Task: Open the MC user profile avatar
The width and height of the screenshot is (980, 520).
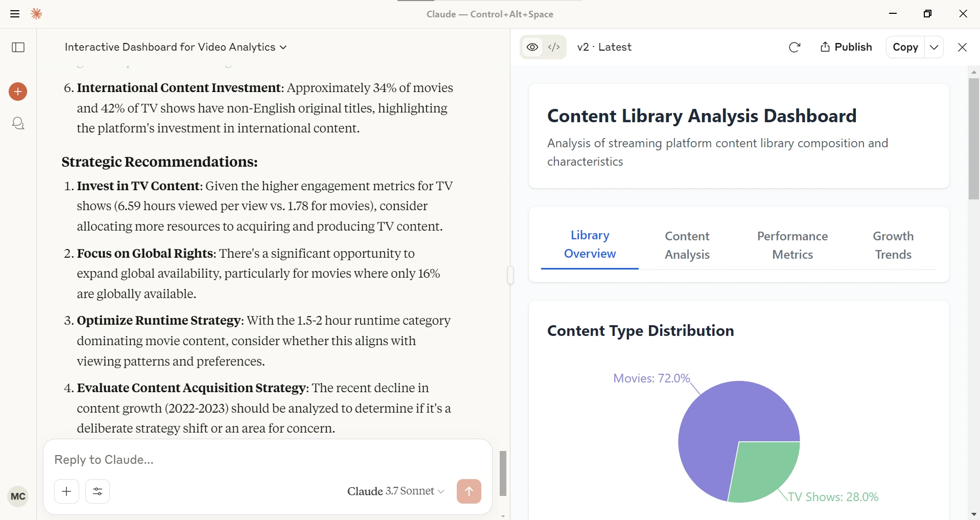Action: tap(18, 496)
